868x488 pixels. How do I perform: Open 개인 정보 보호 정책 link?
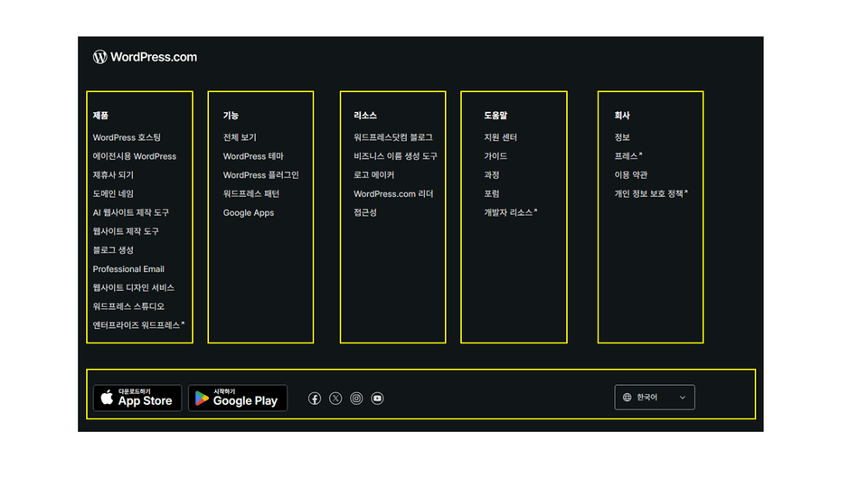tap(651, 193)
